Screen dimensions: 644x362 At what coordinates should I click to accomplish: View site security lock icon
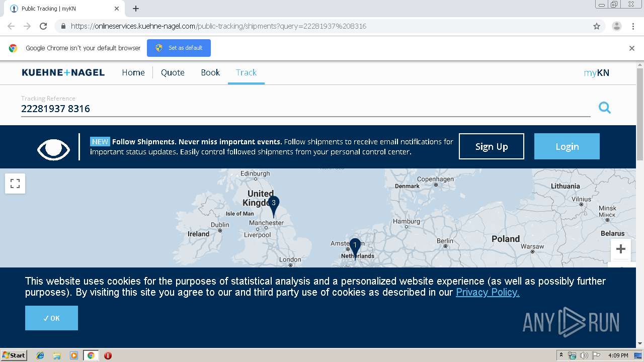pos(63,26)
